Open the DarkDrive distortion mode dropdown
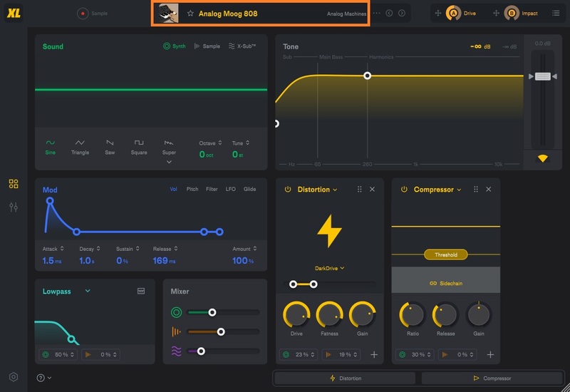The width and height of the screenshot is (570, 392). [x=330, y=269]
